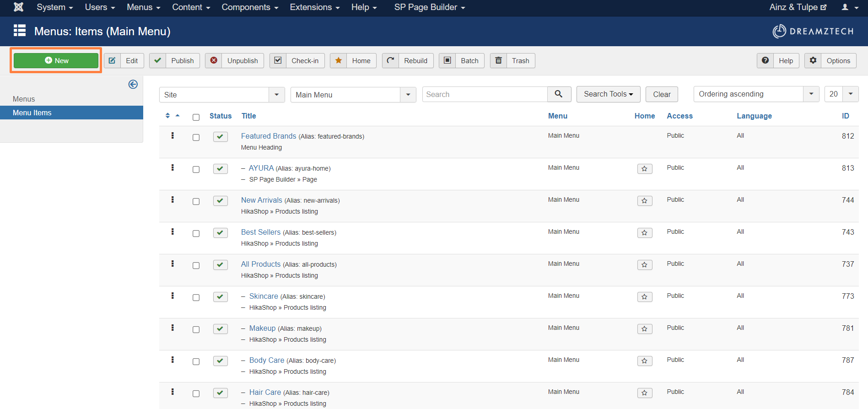Click the published status icon for Featured Brands
The image size is (868, 409).
221,137
